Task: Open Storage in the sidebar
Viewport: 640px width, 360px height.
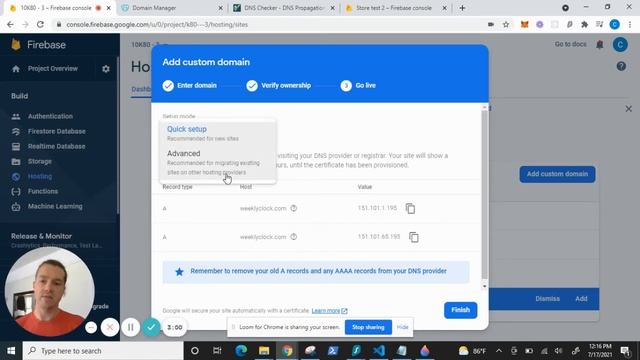Action: pyautogui.click(x=40, y=161)
